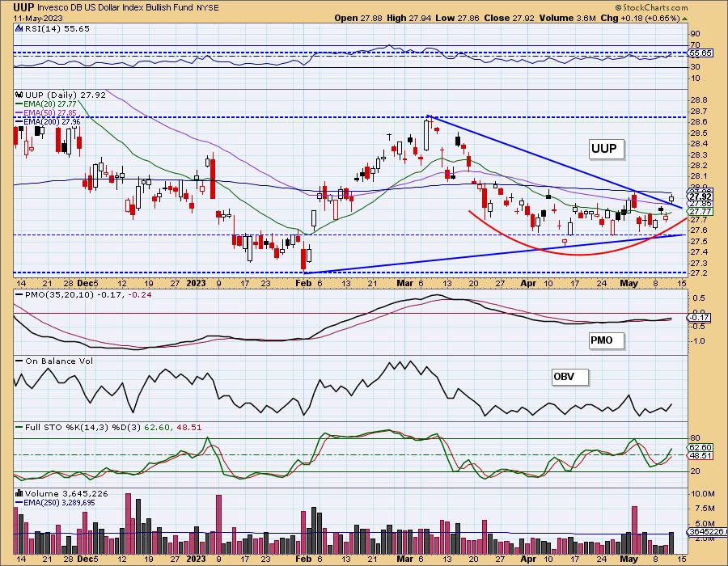The image size is (728, 566).
Task: Click the Close 27.92 value in the header
Action: (x=510, y=18)
